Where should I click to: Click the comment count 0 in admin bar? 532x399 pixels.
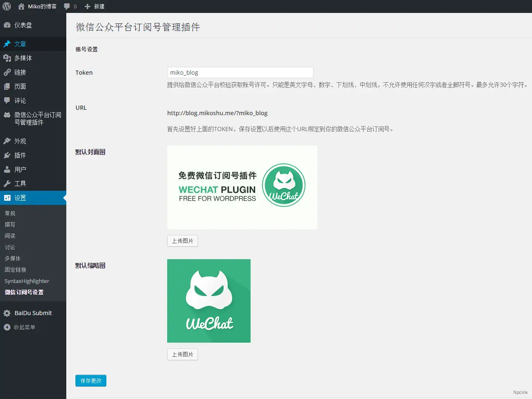click(x=75, y=7)
